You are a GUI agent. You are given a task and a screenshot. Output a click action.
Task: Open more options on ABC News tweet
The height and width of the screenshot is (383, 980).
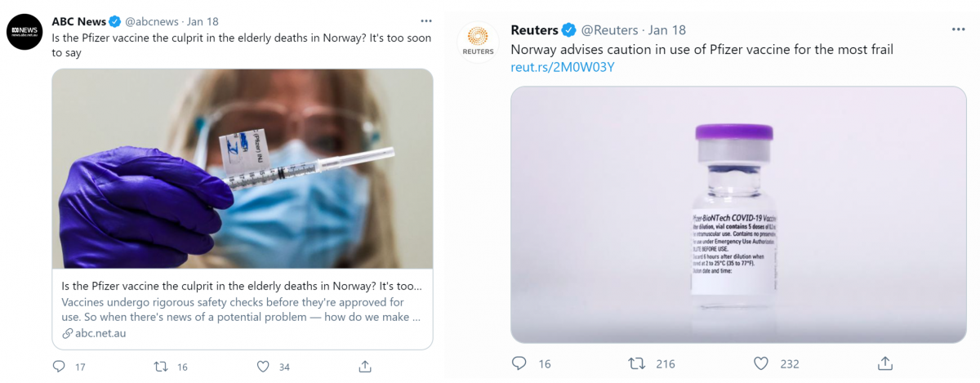tap(425, 21)
